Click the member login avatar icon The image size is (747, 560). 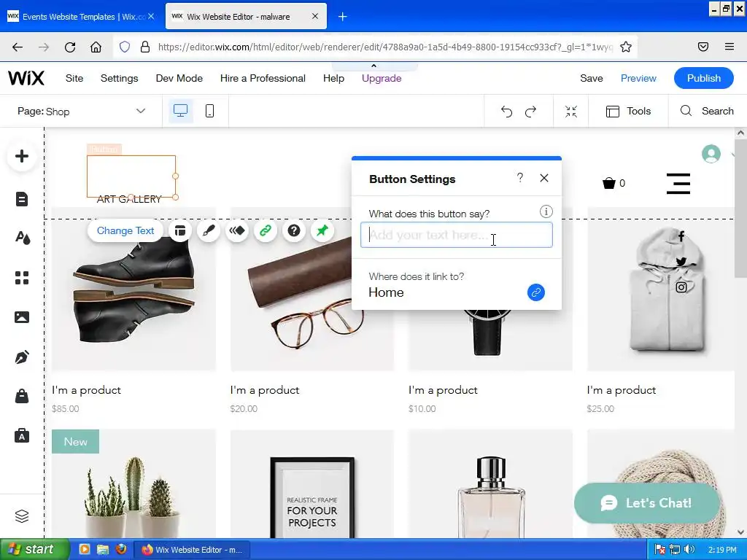pyautogui.click(x=711, y=154)
